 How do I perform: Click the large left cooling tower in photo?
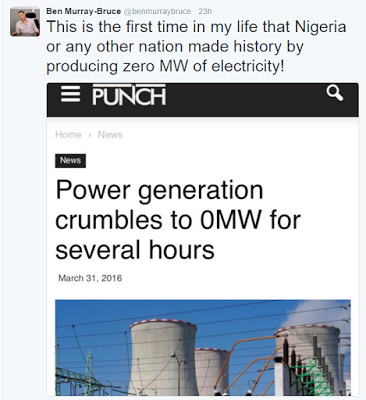[x=163, y=357]
